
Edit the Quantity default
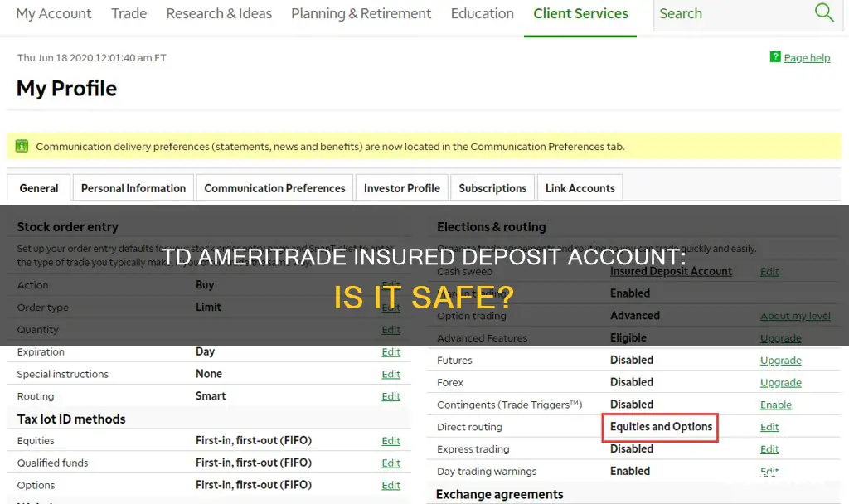tap(391, 330)
